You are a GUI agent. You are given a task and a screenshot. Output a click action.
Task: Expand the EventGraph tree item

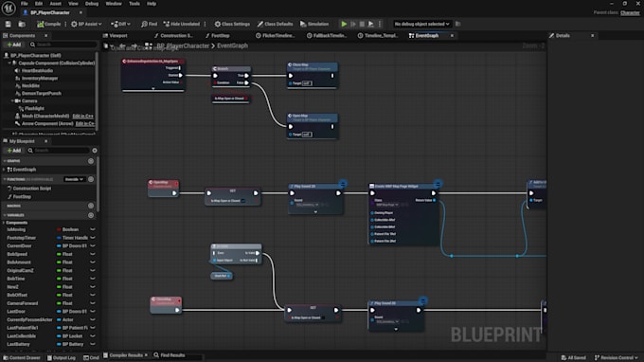pyautogui.click(x=4, y=170)
